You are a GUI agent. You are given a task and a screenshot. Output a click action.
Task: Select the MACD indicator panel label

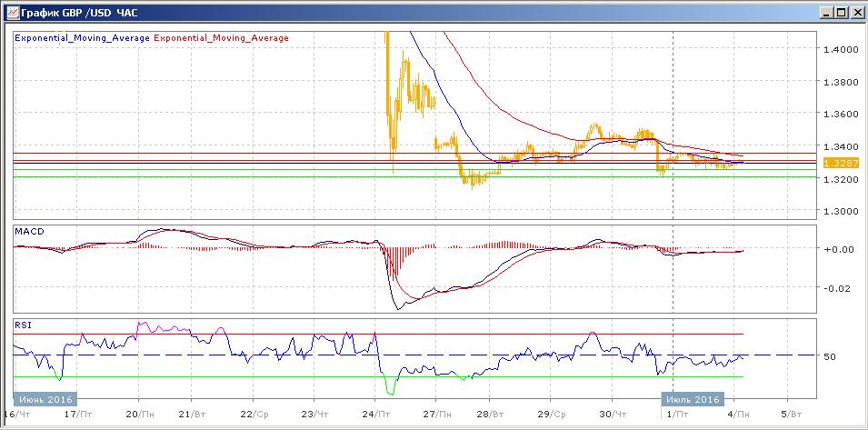[29, 232]
